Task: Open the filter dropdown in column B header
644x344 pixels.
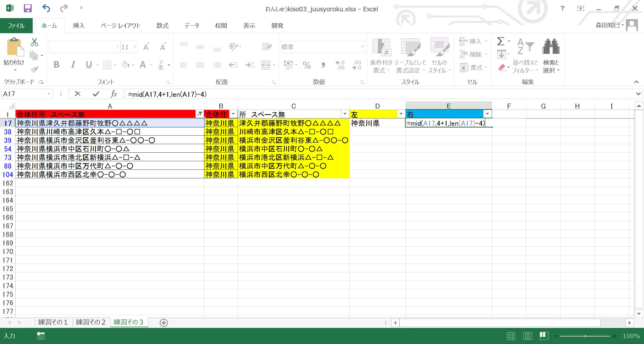Action: pos(233,114)
